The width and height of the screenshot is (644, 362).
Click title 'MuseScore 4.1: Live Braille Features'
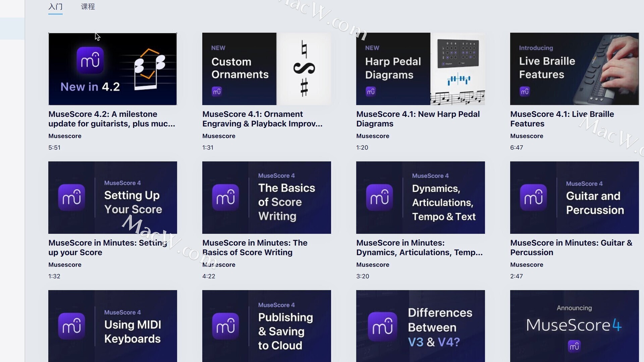tap(562, 119)
